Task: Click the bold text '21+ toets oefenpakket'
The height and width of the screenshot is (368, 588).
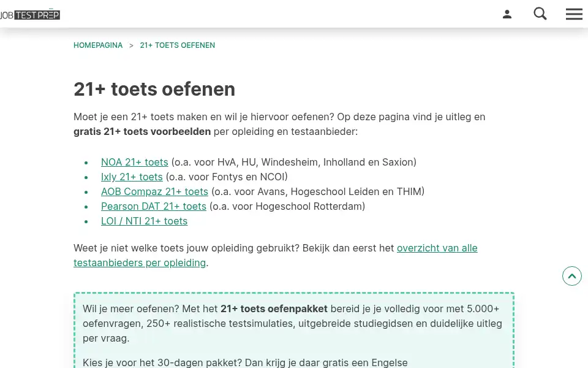Action: [x=274, y=309]
